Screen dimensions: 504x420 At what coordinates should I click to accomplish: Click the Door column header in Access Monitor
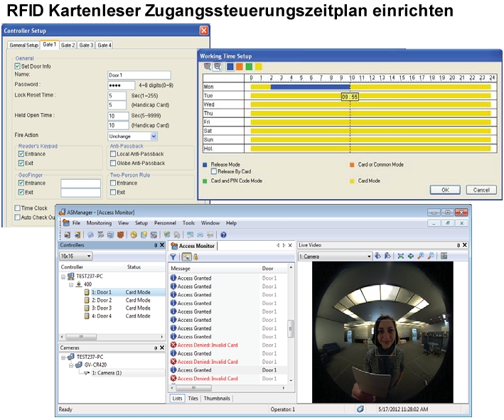coord(273,269)
